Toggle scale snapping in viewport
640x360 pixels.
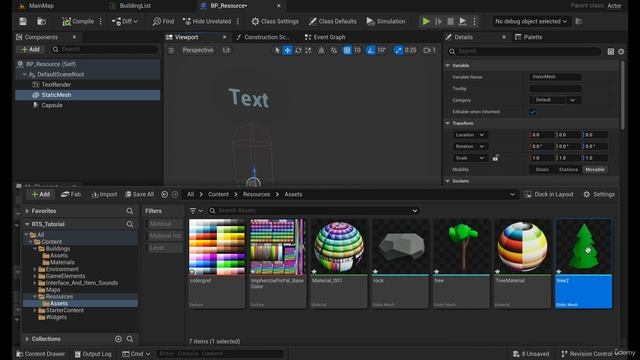[x=398, y=50]
